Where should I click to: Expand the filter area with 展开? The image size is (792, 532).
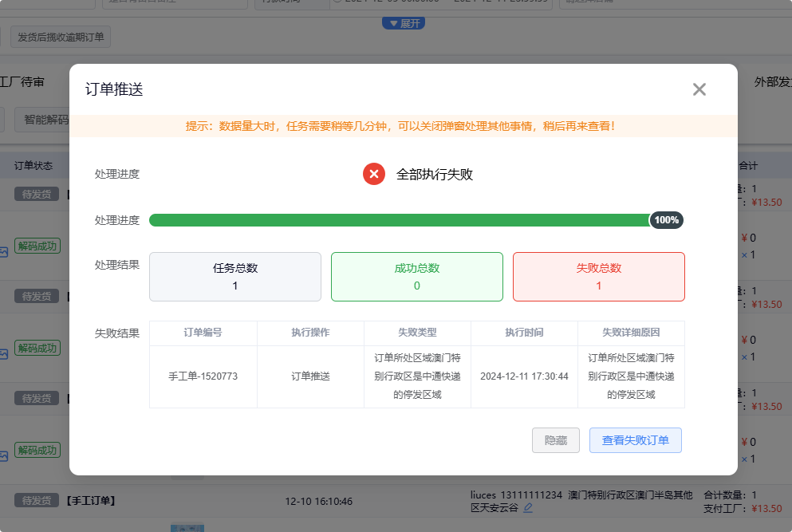click(404, 23)
